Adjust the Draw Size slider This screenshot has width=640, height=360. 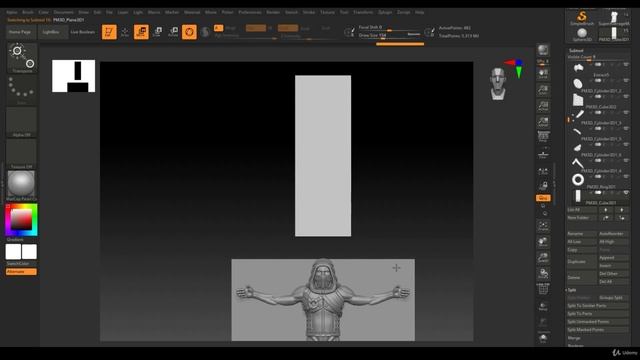tap(390, 36)
